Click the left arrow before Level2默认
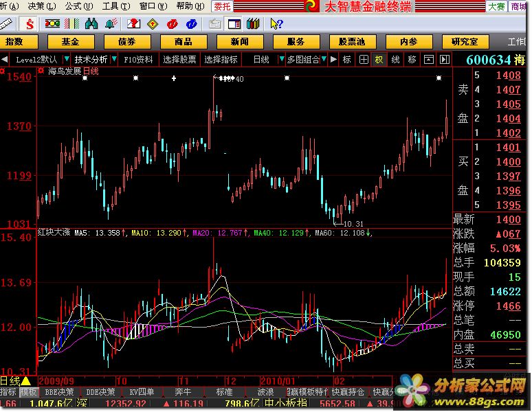Screen dimensions: 532x412 pyautogui.click(x=4, y=60)
